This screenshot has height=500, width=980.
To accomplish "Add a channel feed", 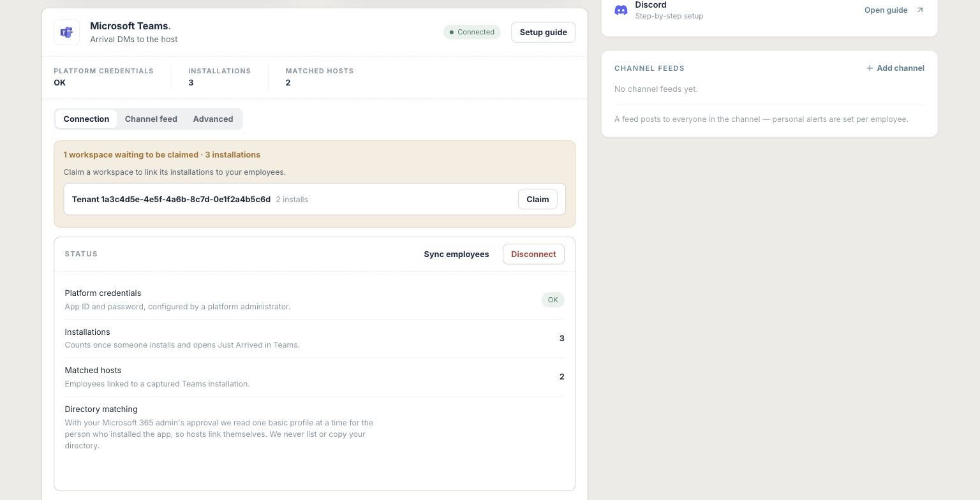I will 895,68.
